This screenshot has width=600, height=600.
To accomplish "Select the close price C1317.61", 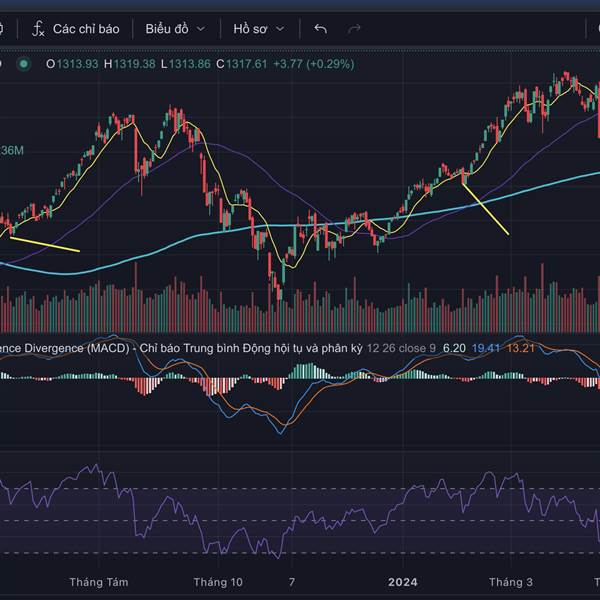I will tap(241, 64).
